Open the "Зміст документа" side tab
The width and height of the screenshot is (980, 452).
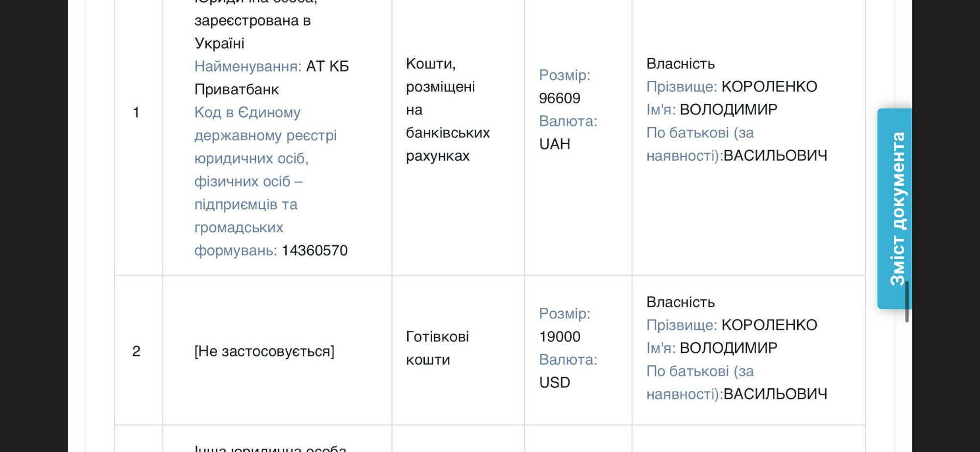click(895, 208)
